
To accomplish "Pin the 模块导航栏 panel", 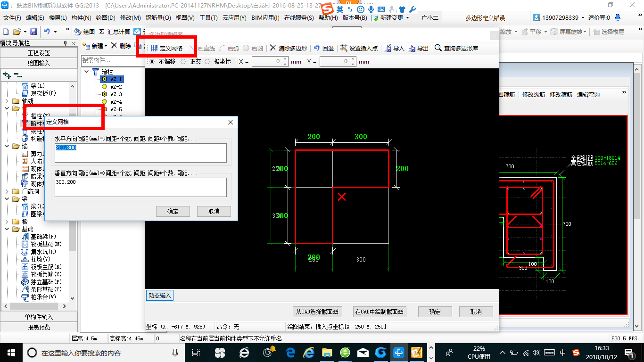I will click(66, 43).
